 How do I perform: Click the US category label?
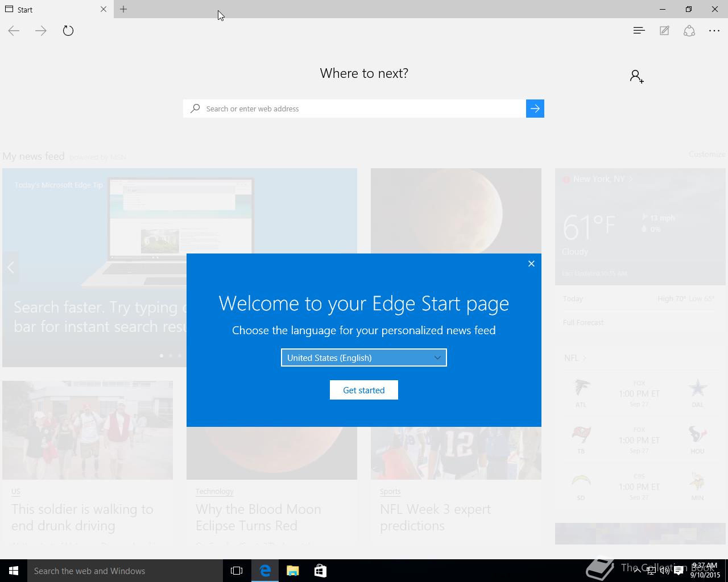click(16, 491)
